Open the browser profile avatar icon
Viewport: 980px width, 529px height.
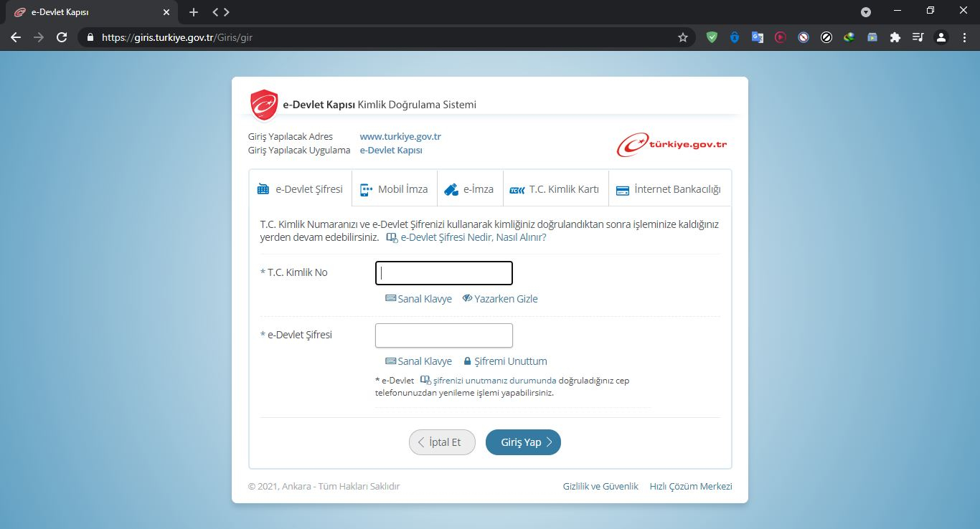941,37
